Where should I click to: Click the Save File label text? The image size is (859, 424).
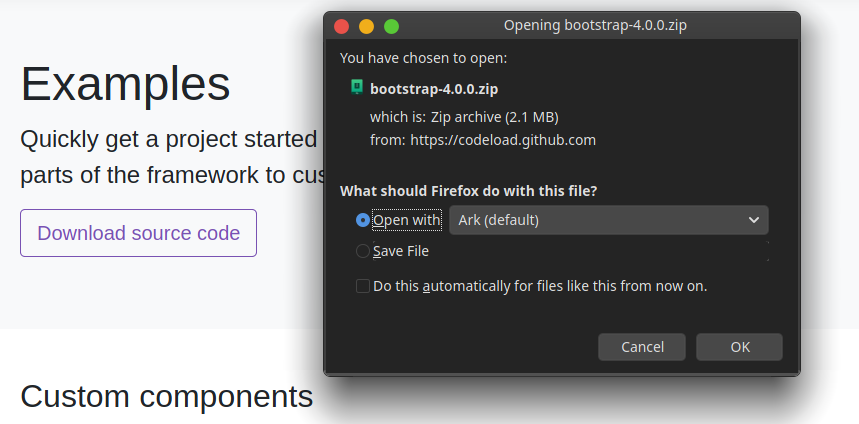click(x=401, y=251)
